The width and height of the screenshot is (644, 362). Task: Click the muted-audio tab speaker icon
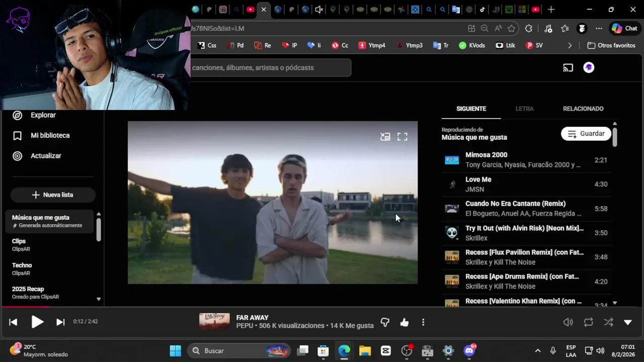pos(318,10)
